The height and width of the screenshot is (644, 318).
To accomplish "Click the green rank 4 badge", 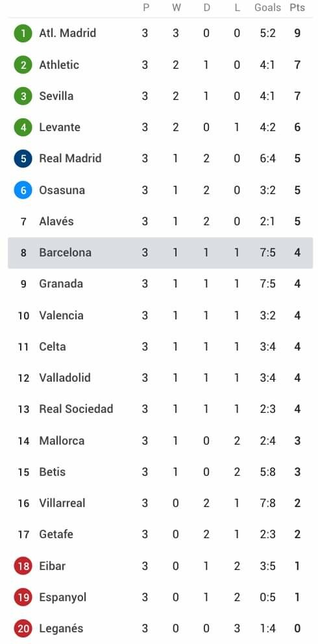I will (23, 127).
